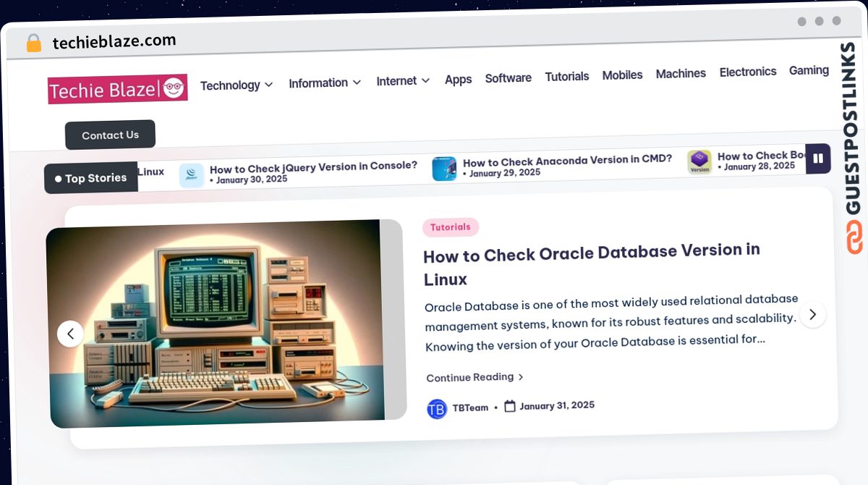Screen dimensions: 868x485
Task: Expand the Internet menu chevron
Action: click(425, 81)
